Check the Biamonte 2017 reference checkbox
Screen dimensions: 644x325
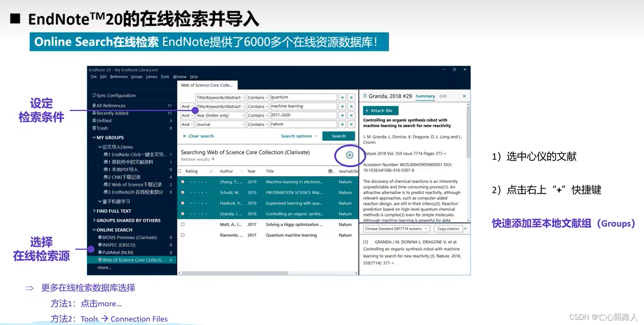(183, 235)
